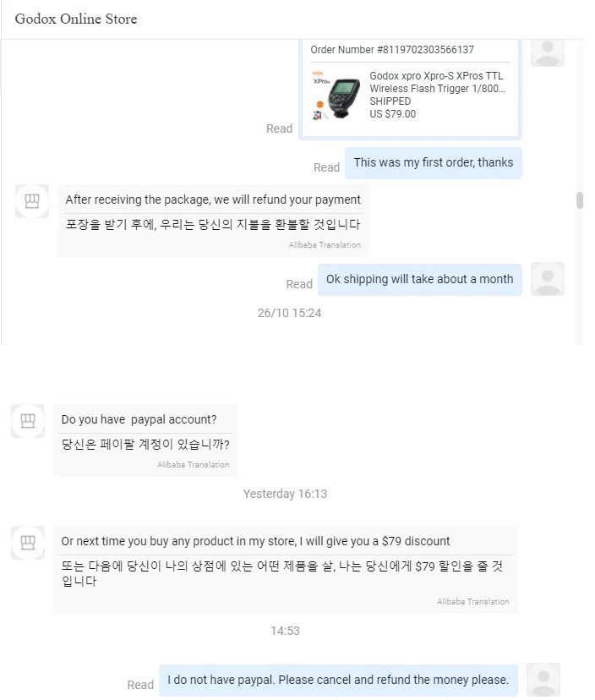Screen dimensions: 595x700
Task: Click the store avatar beside the $79 discount offer
Action: 28,542
